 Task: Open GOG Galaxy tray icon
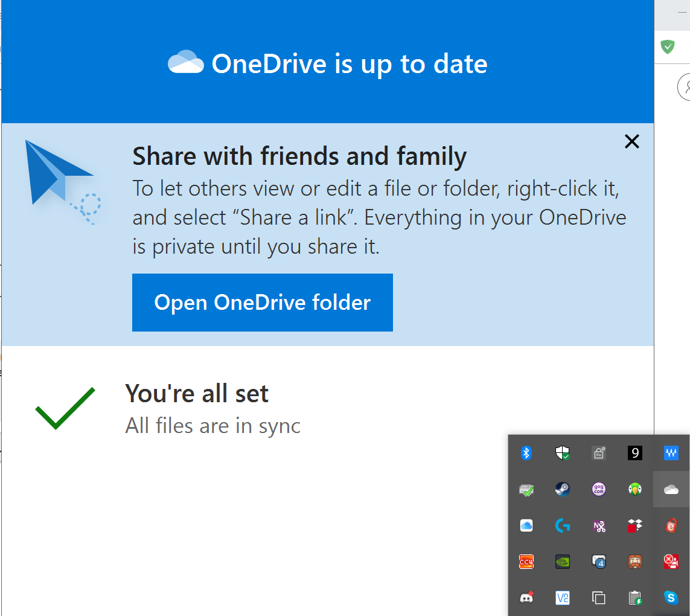point(599,489)
